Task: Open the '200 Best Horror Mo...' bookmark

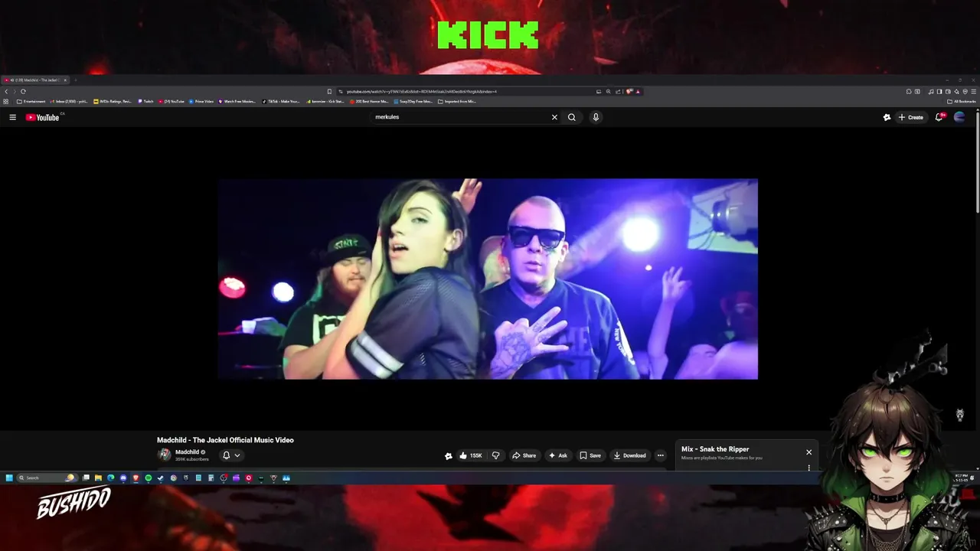Action: [x=368, y=101]
